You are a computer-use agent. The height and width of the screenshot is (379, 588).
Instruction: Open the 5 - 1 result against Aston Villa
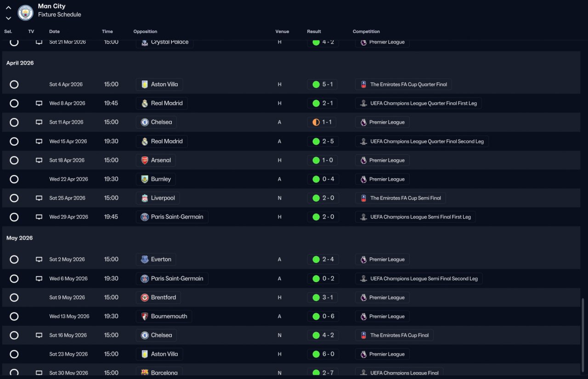(323, 85)
